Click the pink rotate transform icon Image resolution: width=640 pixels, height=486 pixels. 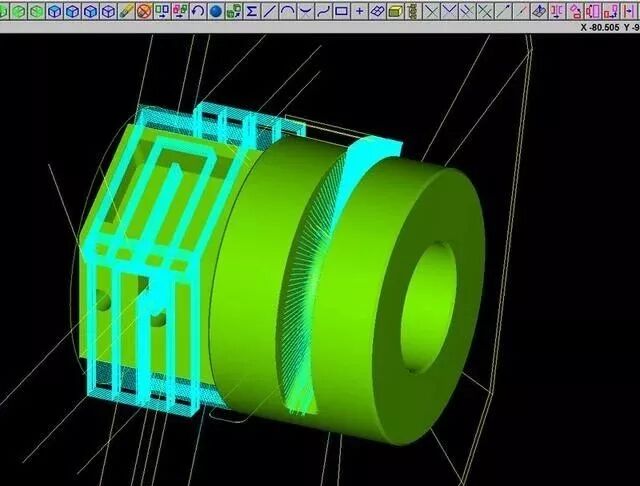[x=574, y=11]
